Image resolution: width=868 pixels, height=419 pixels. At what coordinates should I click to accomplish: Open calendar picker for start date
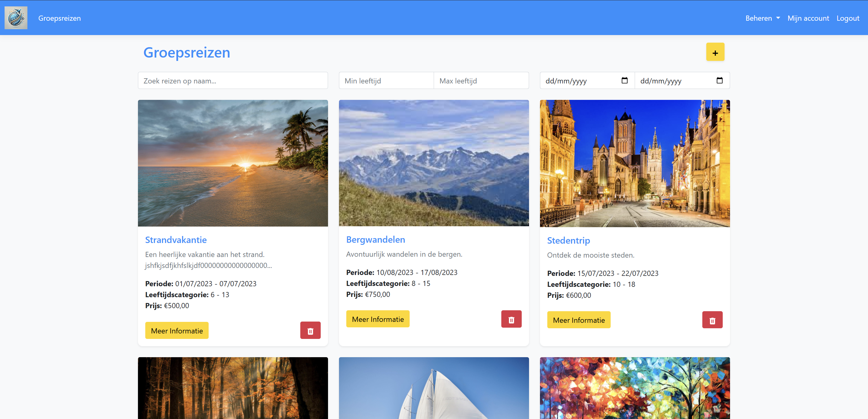[x=624, y=80]
